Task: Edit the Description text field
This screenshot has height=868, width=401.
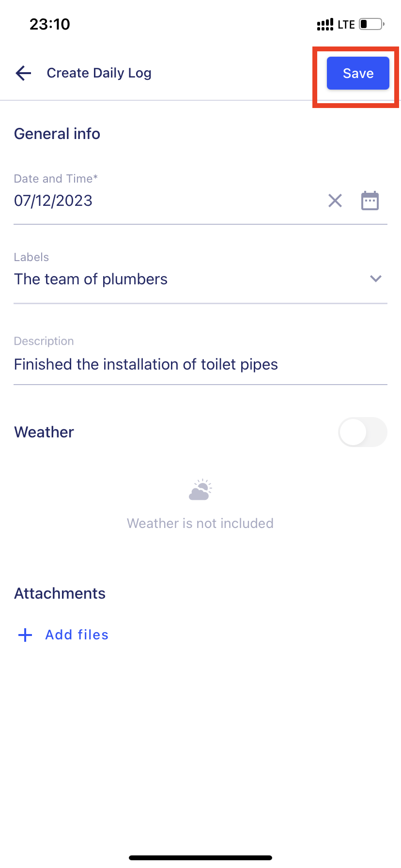Action: [x=145, y=364]
